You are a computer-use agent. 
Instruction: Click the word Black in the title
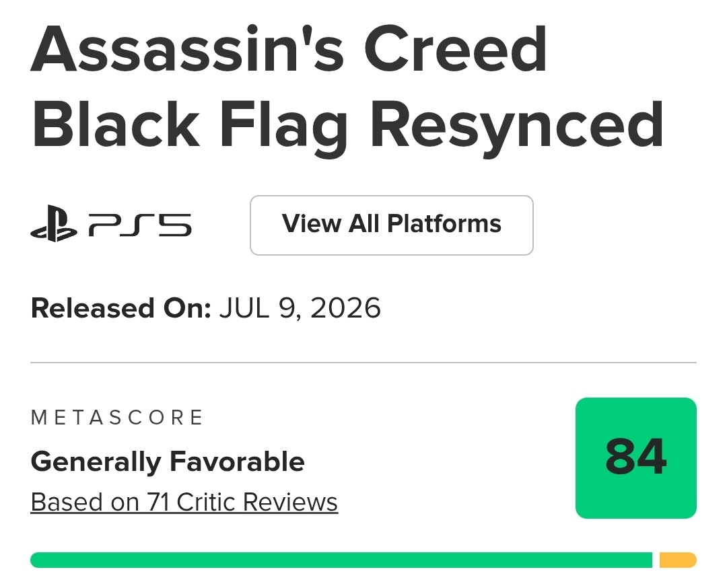[x=115, y=124]
